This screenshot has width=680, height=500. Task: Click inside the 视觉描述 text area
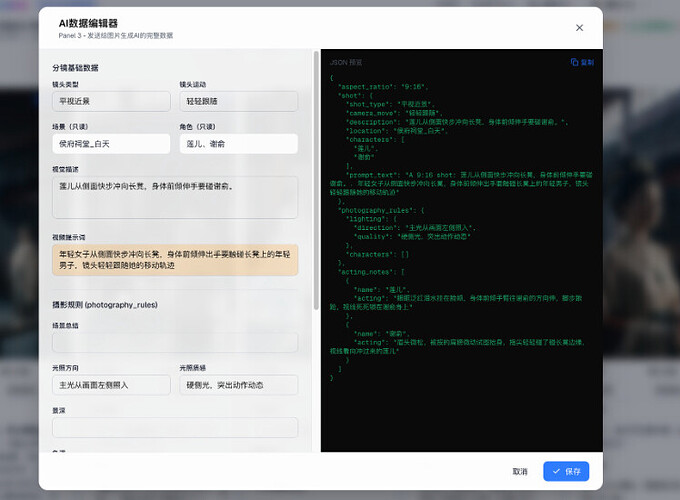tap(175, 197)
